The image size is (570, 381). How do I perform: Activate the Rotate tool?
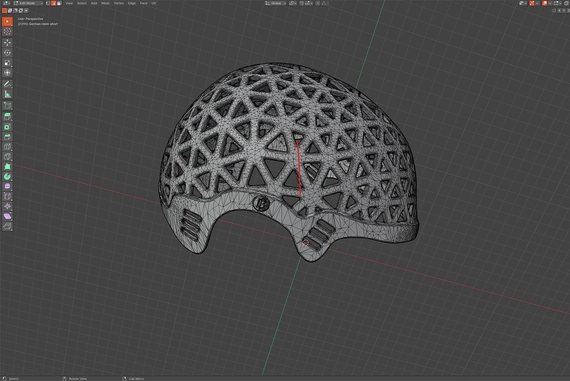[x=7, y=53]
